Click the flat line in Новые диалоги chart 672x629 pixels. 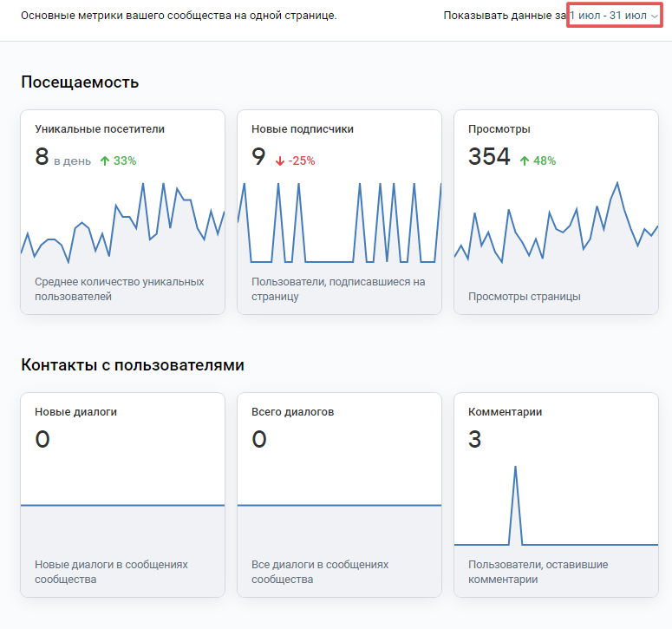(122, 505)
